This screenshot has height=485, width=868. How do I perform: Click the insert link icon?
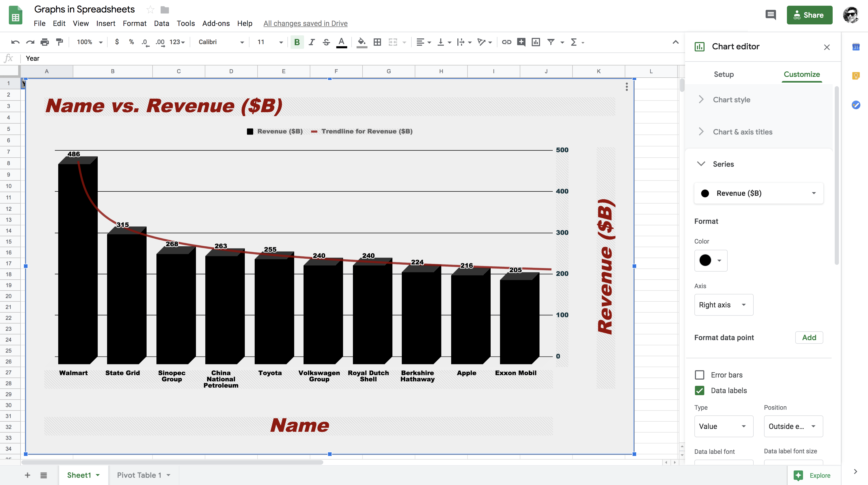[x=507, y=42]
